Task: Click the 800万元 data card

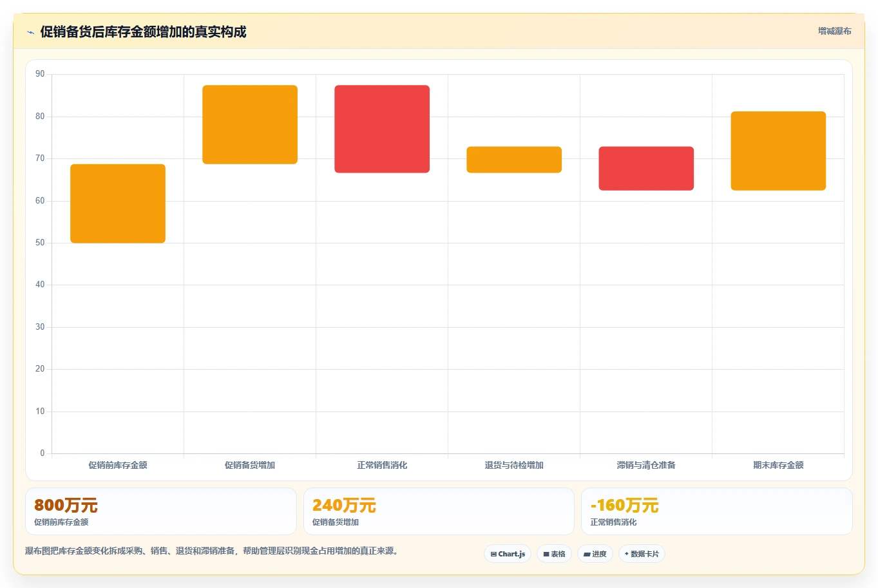Action: coord(161,511)
